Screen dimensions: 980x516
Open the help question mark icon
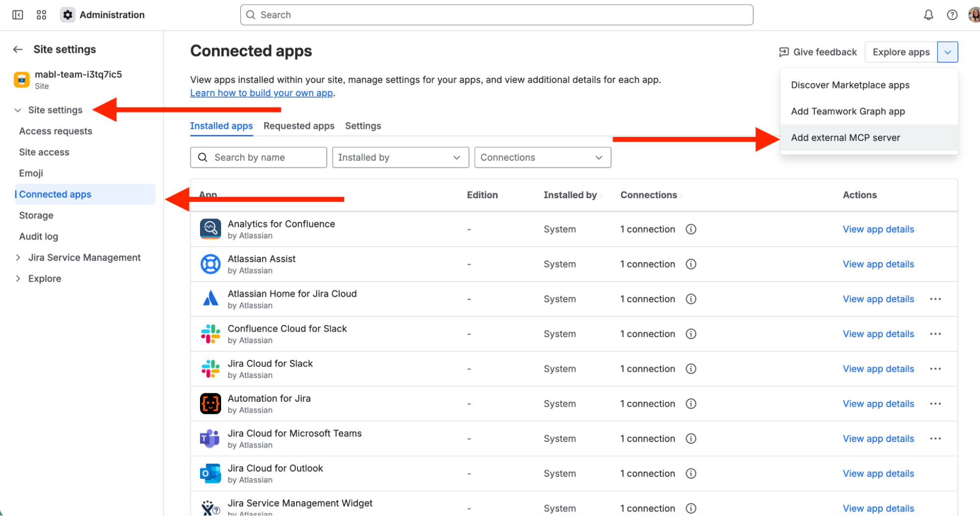point(952,15)
